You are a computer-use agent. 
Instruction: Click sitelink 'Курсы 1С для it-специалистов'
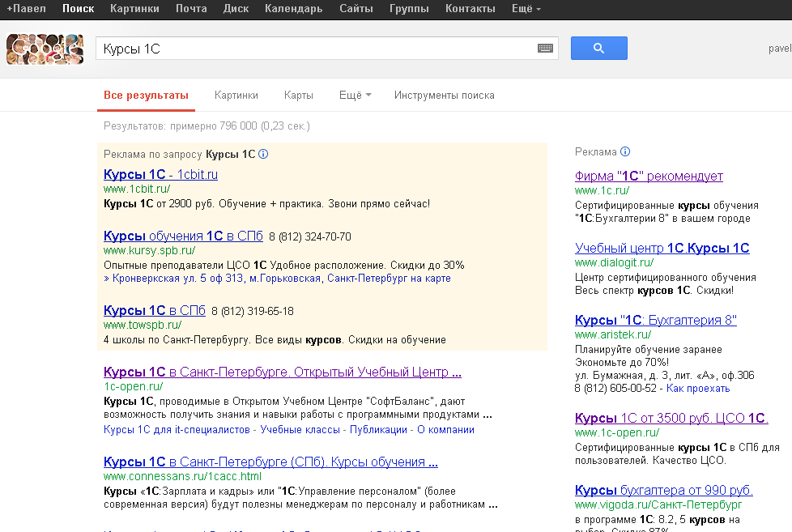(x=177, y=429)
